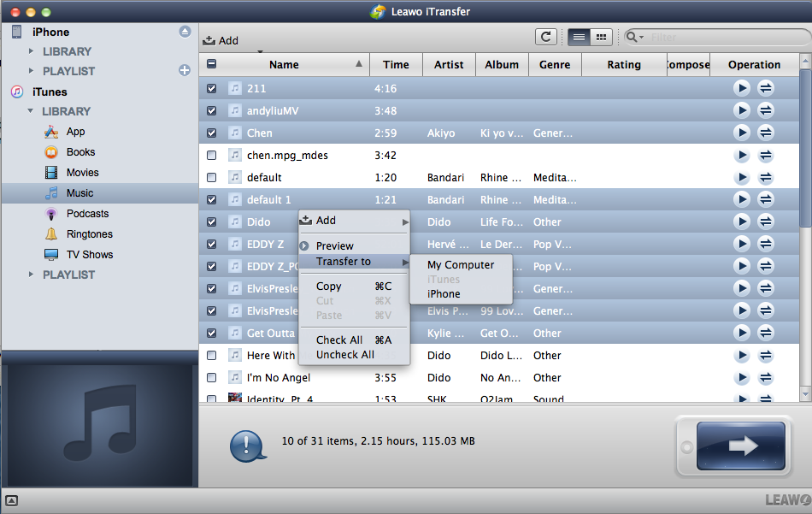Open the Podcasts library in the sidebar
Image resolution: width=812 pixels, height=514 pixels.
87,214
